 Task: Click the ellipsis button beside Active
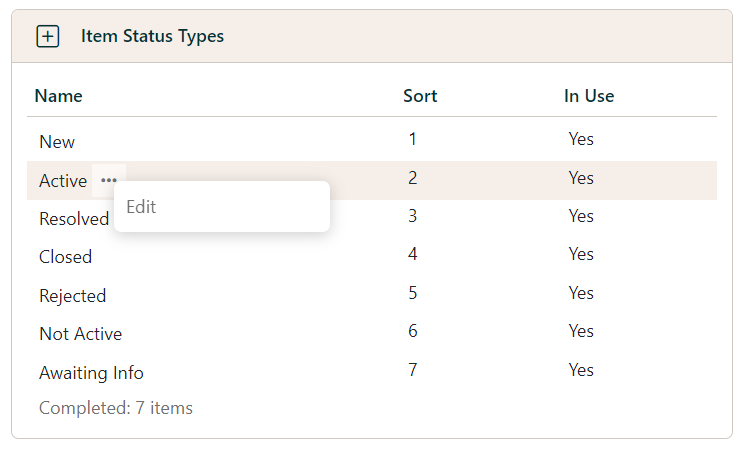click(108, 180)
